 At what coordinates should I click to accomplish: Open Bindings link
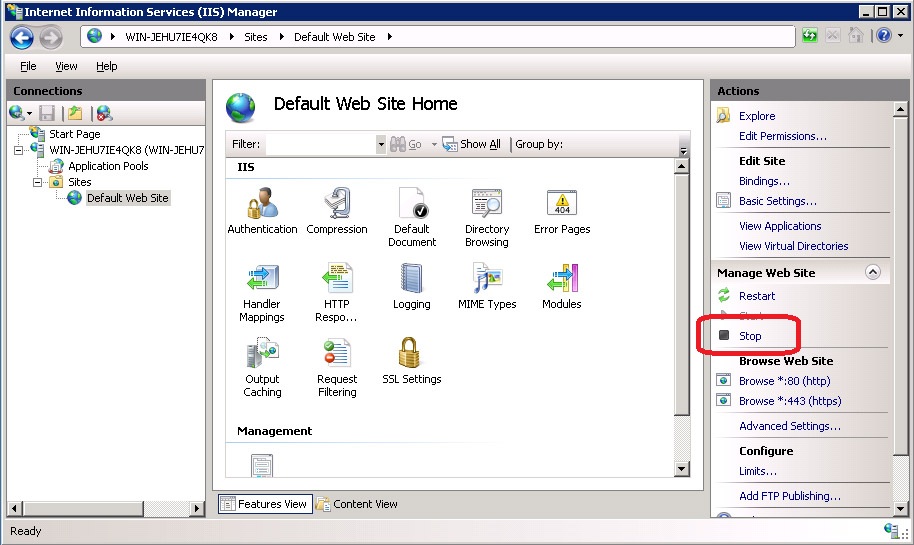coord(764,181)
